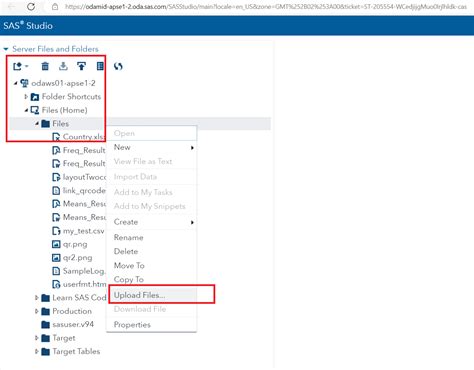Select the SampleLog file
Screen dimensions: 474x370
point(79,271)
